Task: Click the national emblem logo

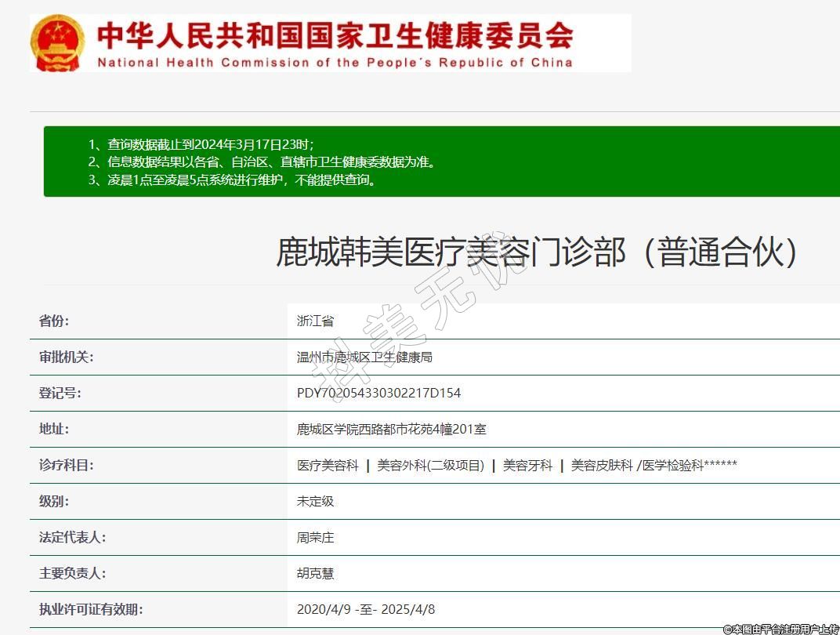Action: coord(57,42)
